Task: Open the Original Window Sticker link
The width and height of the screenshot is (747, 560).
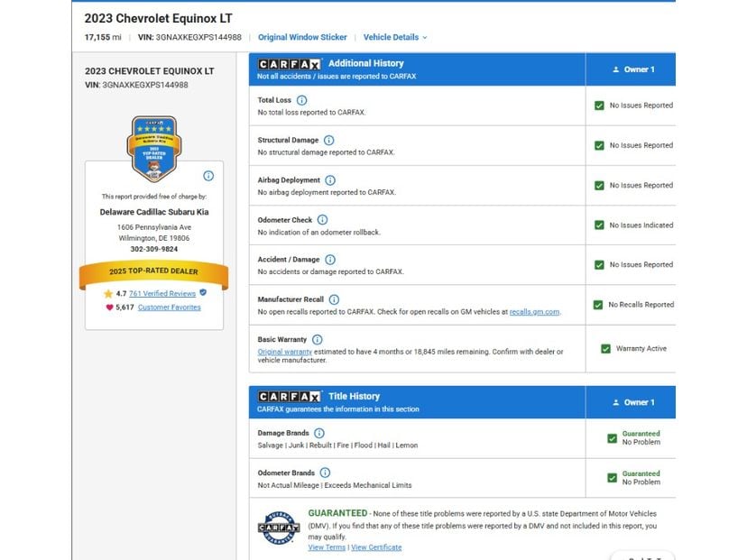Action: click(x=302, y=37)
